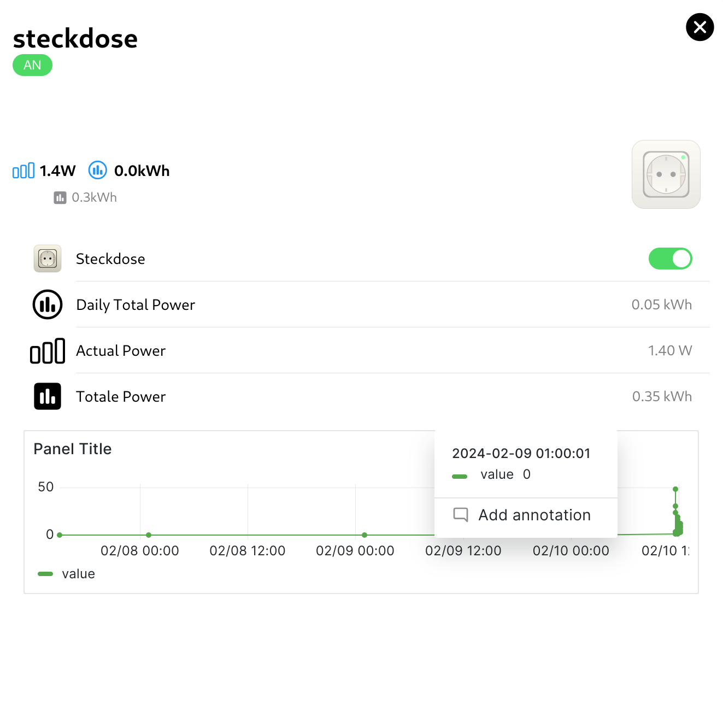This screenshot has height=728, width=723.
Task: Click the green AN status badge
Action: [32, 65]
